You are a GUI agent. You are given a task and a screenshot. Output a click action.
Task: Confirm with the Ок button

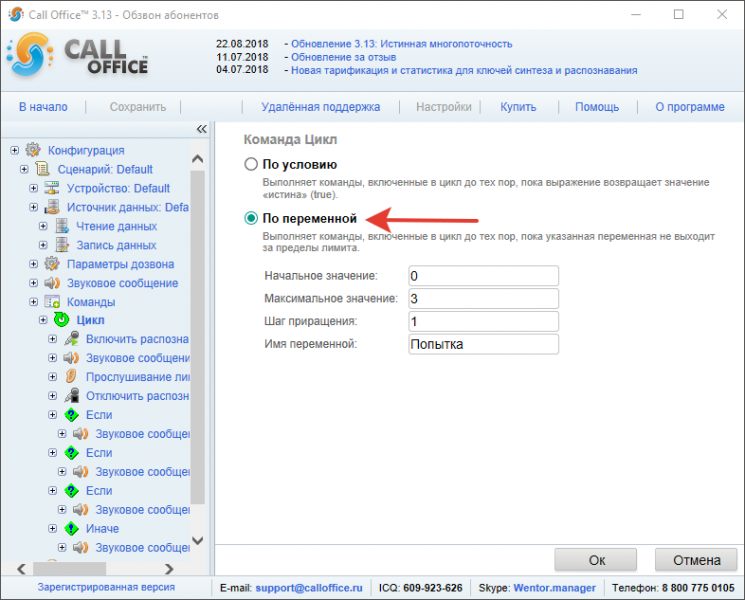[596, 560]
